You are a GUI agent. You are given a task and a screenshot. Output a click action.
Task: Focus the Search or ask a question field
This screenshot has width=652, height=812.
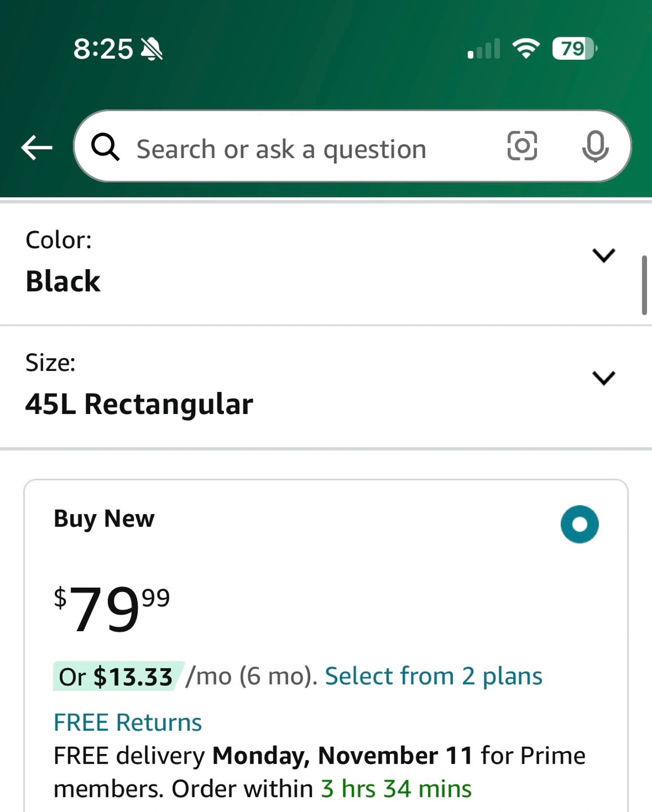[281, 149]
